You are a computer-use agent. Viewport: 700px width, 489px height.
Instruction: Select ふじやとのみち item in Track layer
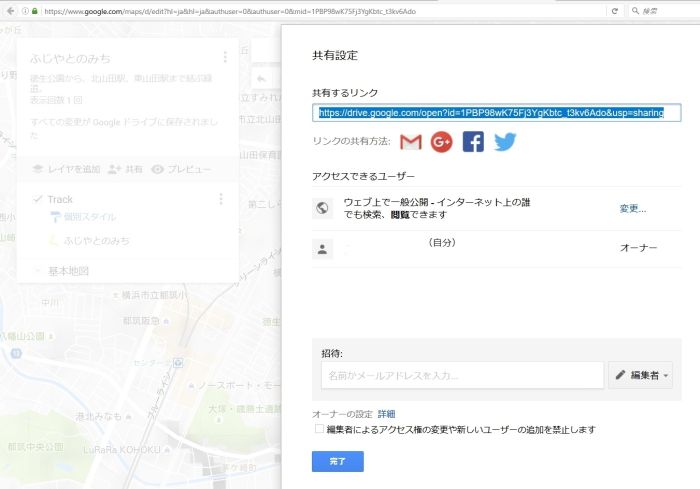point(96,241)
